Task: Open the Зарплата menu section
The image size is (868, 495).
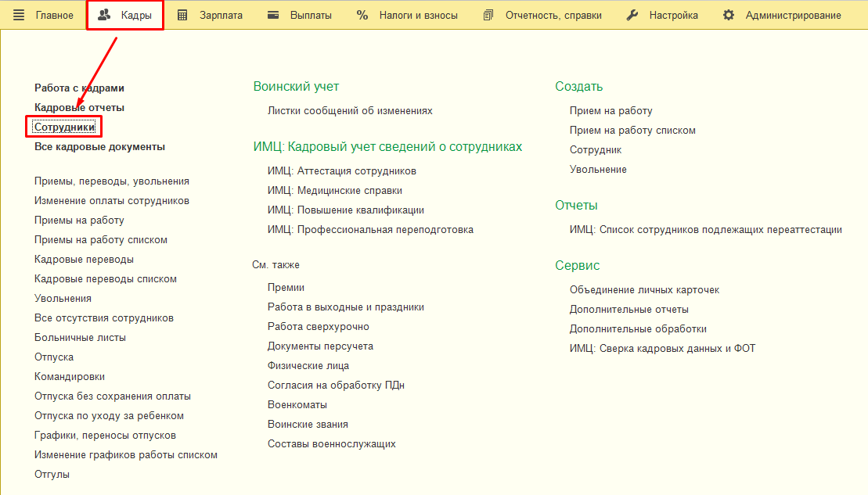Action: (221, 16)
